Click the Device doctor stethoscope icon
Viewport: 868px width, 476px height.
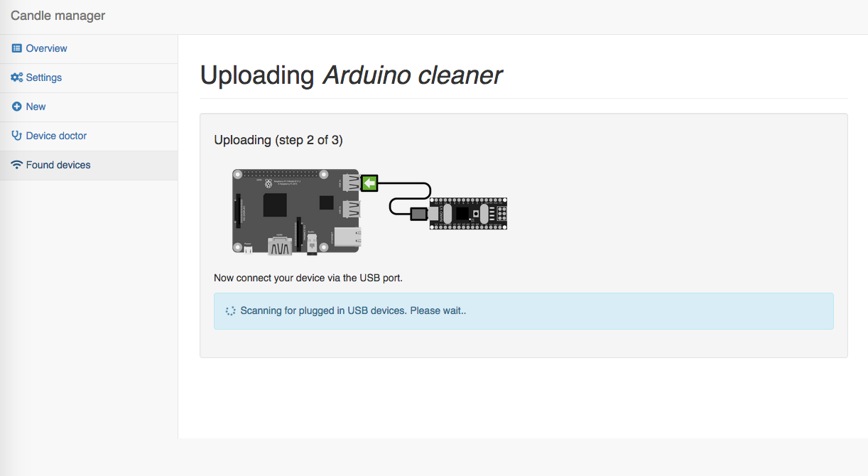point(17,136)
